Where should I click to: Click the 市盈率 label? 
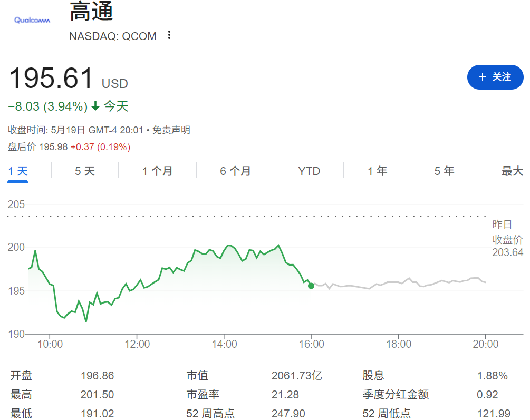(203, 395)
